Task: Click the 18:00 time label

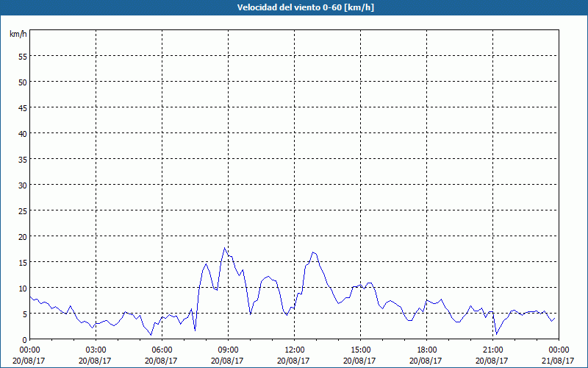Action: [426, 350]
